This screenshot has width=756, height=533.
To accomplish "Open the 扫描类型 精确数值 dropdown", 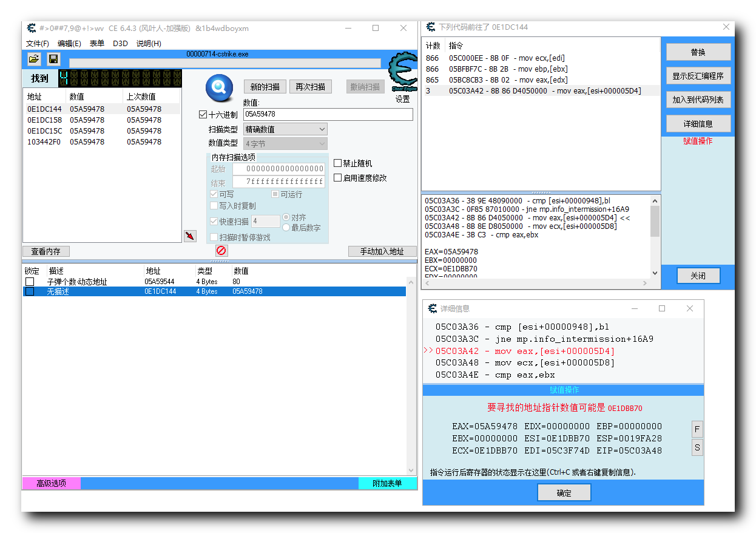I will coord(285,129).
